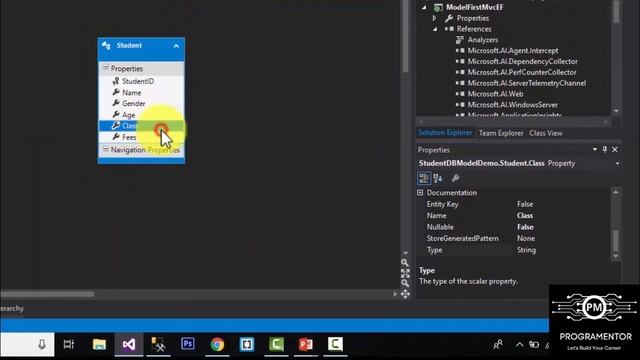Select Microsoft.AI.Web reference
This screenshot has height=360, width=640.
[x=495, y=94]
